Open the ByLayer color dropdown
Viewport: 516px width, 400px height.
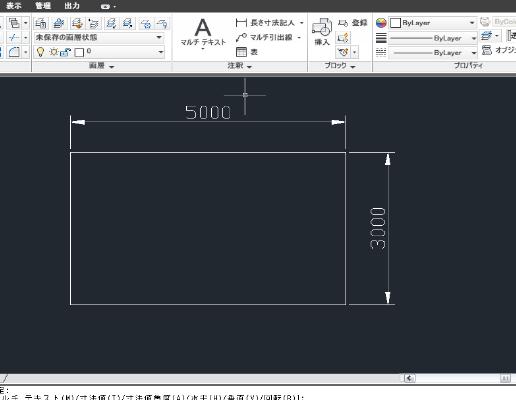[472, 23]
